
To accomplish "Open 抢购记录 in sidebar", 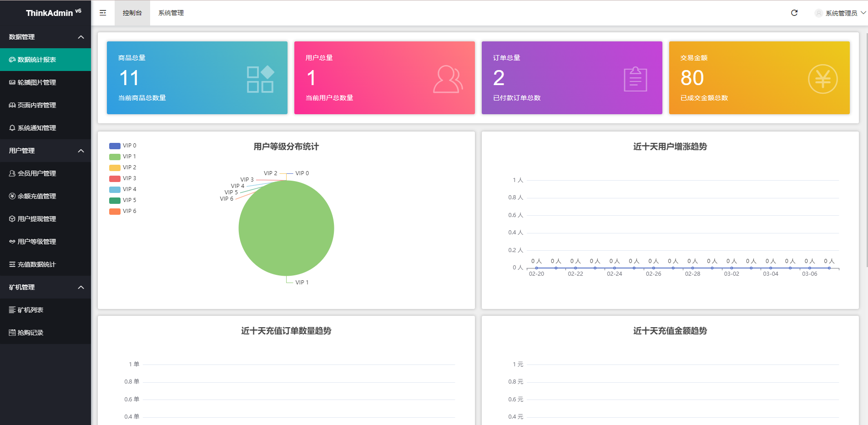I will [30, 333].
